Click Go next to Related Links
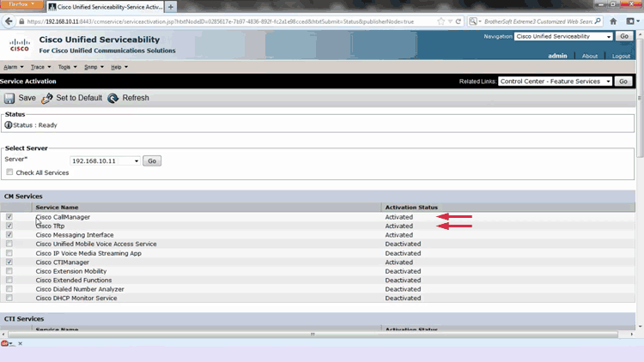The image size is (644, 362). point(623,81)
